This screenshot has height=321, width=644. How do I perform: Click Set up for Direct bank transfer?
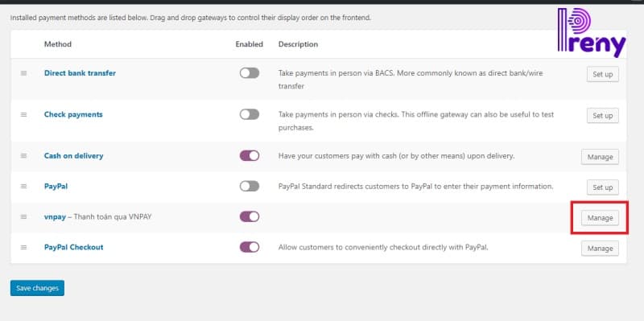(602, 74)
